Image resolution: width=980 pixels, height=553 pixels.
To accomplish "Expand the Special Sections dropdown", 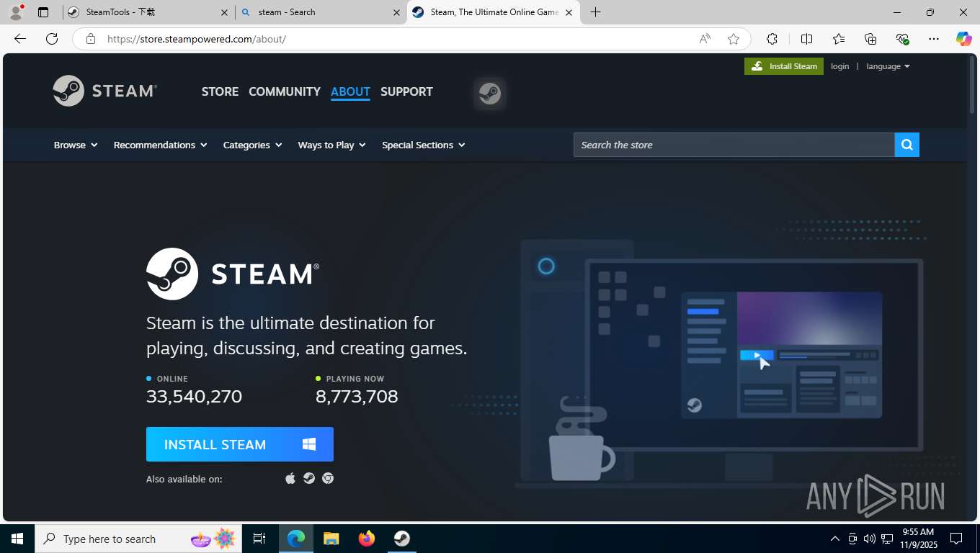I will 423,145.
